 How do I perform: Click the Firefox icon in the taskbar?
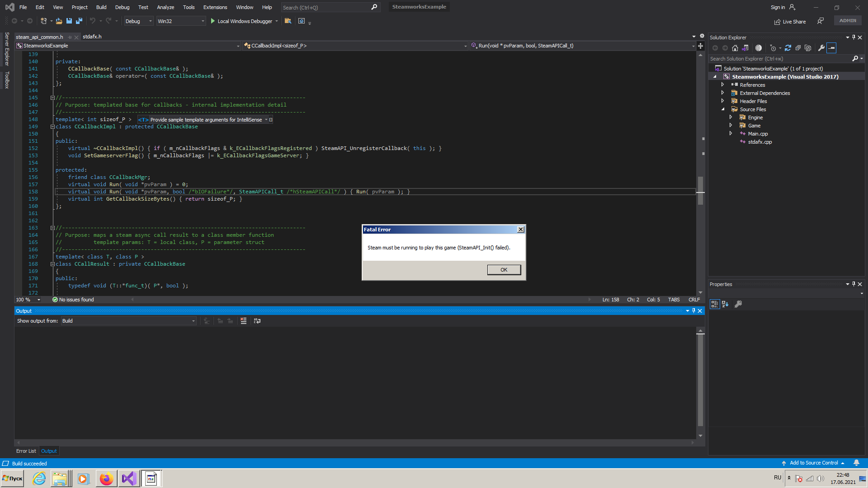click(106, 479)
